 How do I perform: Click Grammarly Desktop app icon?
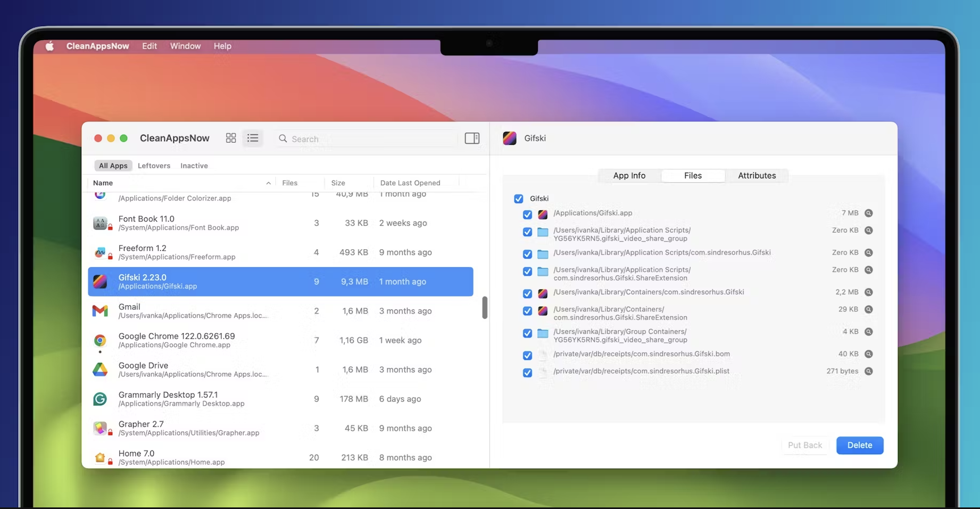100,399
